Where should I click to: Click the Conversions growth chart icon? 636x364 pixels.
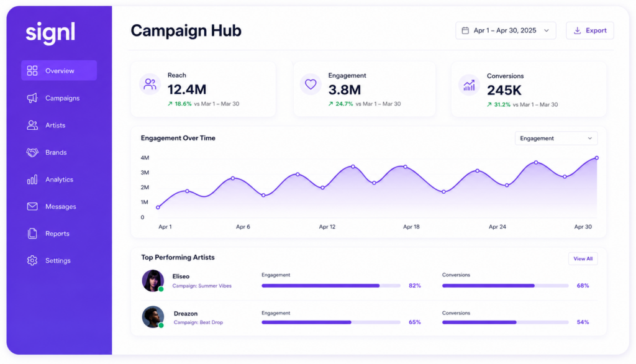470,85
